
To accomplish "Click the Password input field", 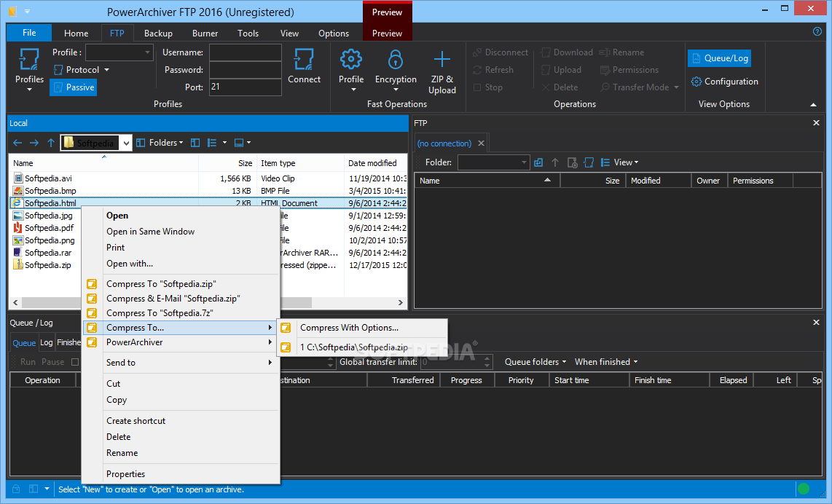I will 245,70.
